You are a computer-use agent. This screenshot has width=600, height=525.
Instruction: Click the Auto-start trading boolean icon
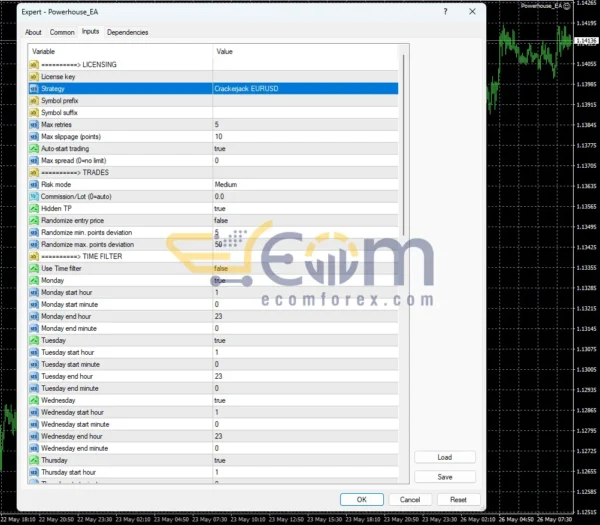coord(34,148)
